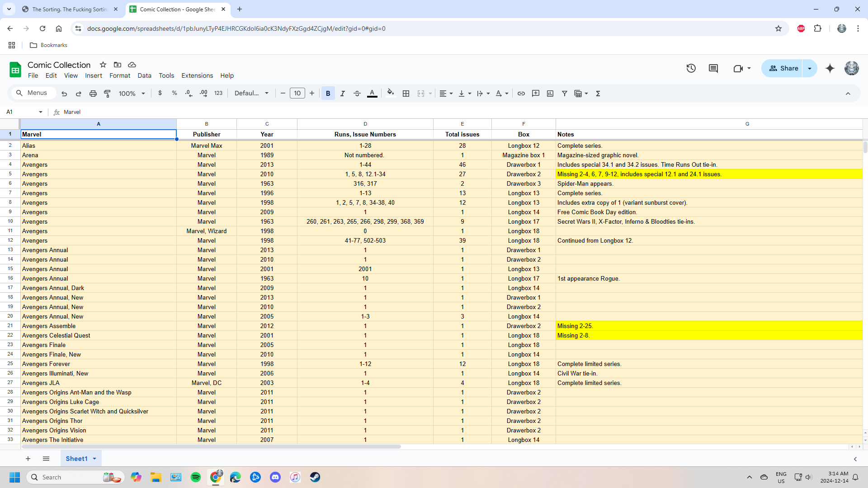Toggle bold formatting

coord(328,94)
